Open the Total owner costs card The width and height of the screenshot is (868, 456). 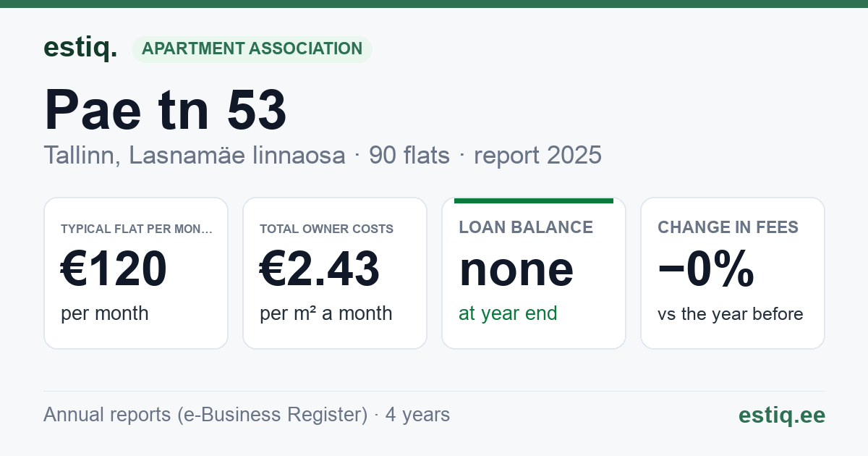tap(335, 273)
